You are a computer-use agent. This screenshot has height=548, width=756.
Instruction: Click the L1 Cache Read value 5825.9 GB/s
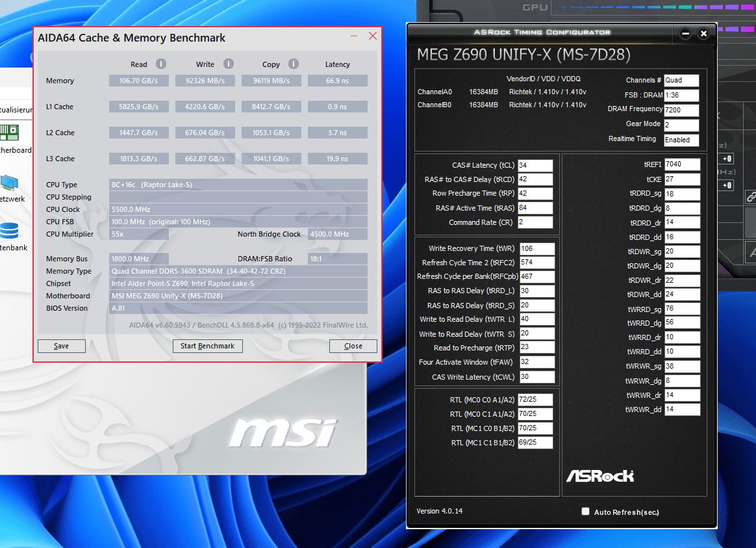tap(139, 107)
